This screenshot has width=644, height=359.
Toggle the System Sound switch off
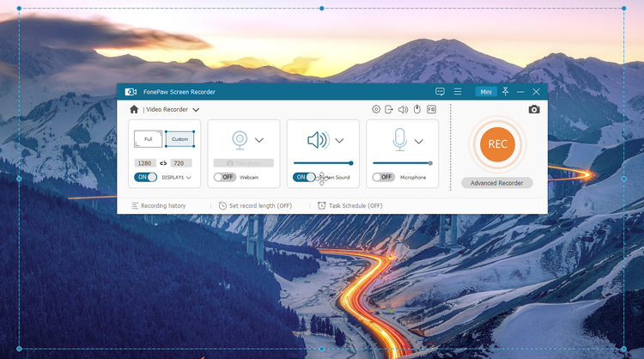(304, 177)
